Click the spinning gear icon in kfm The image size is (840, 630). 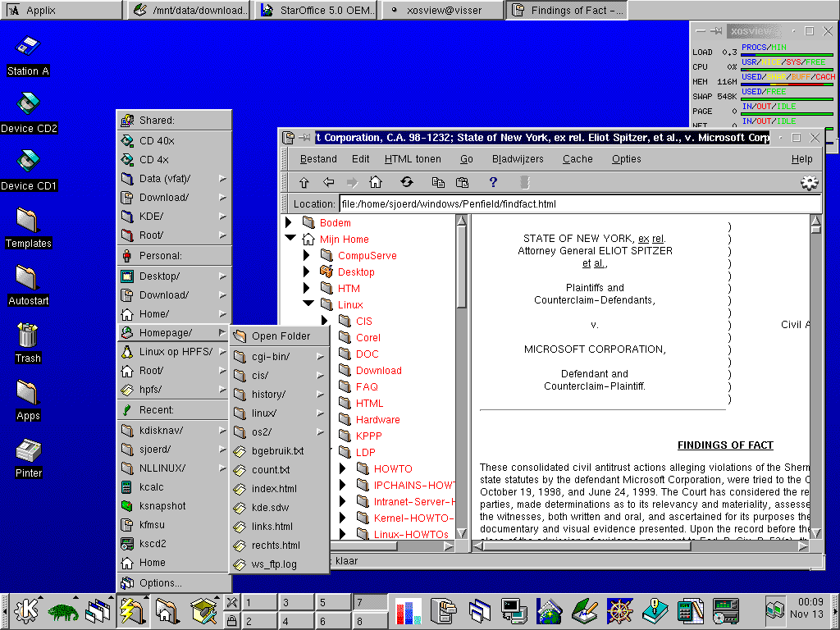[x=809, y=183]
